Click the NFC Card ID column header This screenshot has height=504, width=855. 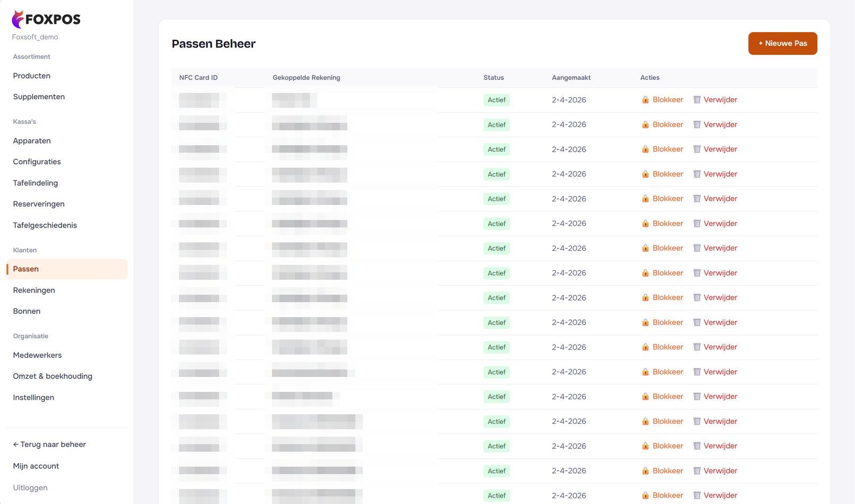198,77
